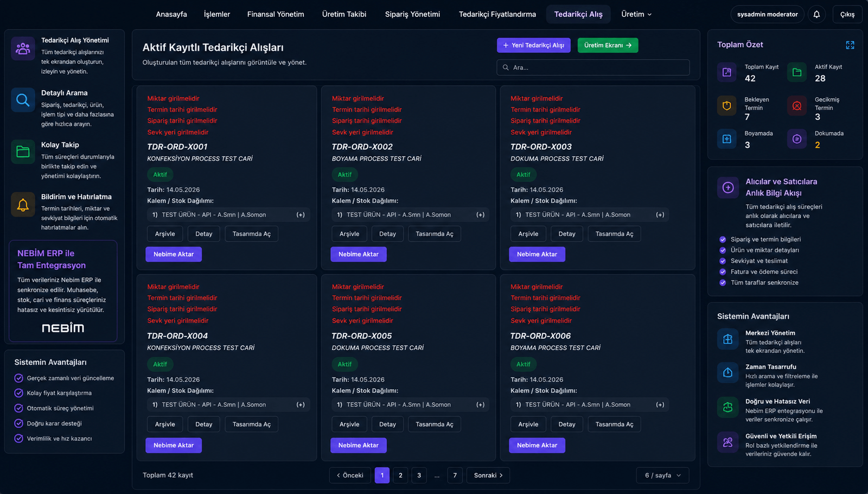Click the Merkezi Yönetim icon
The image size is (868, 494).
pos(728,339)
